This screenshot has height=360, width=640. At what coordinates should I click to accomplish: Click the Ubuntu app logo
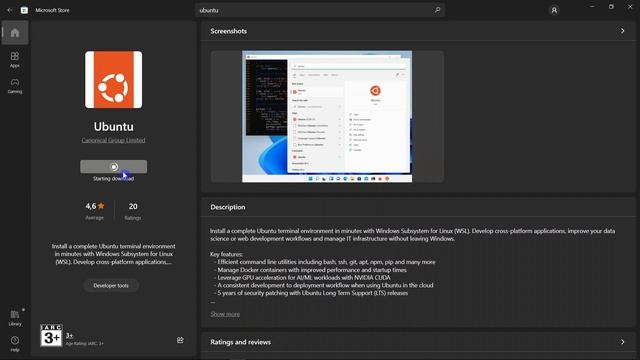[x=113, y=80]
